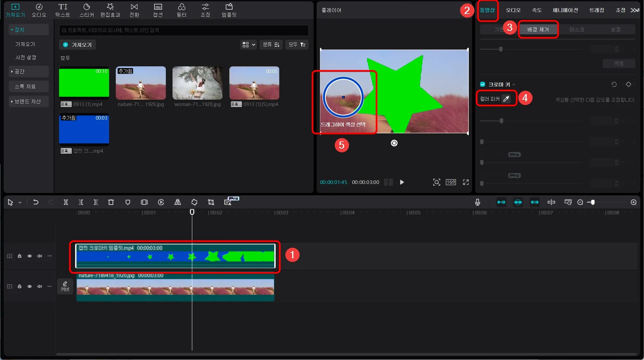The image size is (644, 360).
Task: Click the microphone record voiceover icon
Action: tap(477, 202)
